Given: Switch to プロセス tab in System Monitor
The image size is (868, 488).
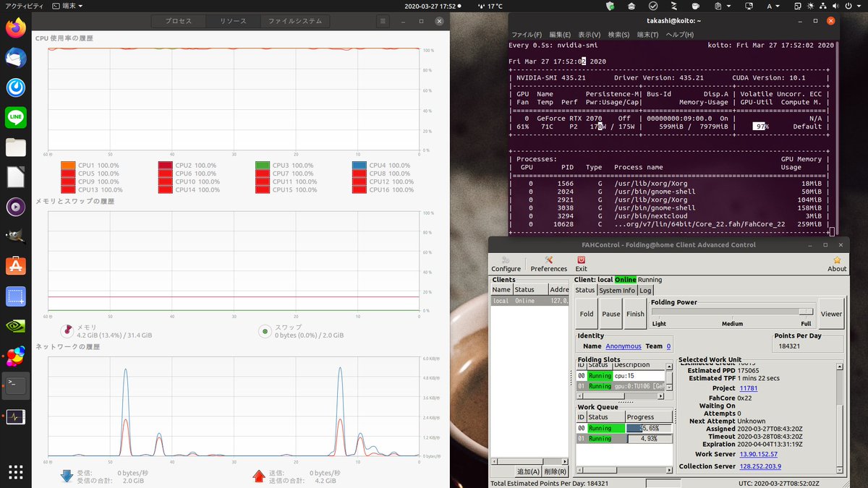Looking at the screenshot, I should 179,21.
